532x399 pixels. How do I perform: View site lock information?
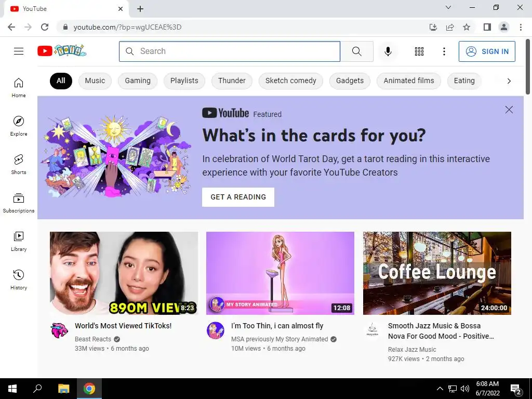pyautogui.click(x=65, y=27)
